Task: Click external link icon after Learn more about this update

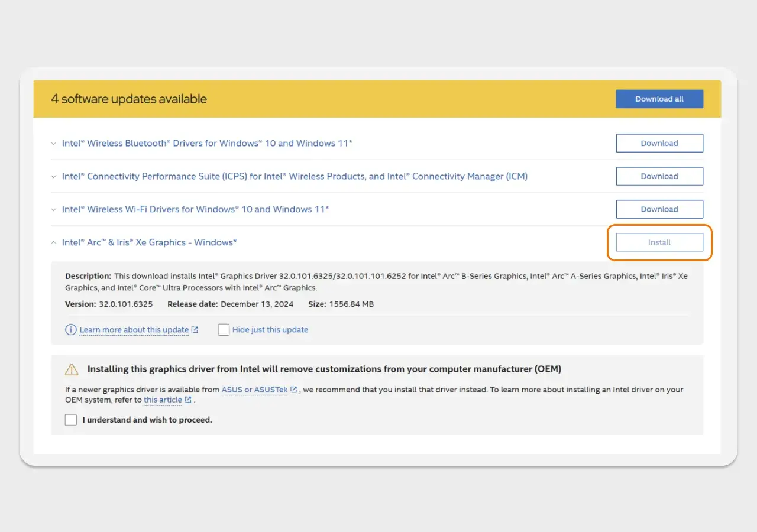Action: pyautogui.click(x=195, y=330)
